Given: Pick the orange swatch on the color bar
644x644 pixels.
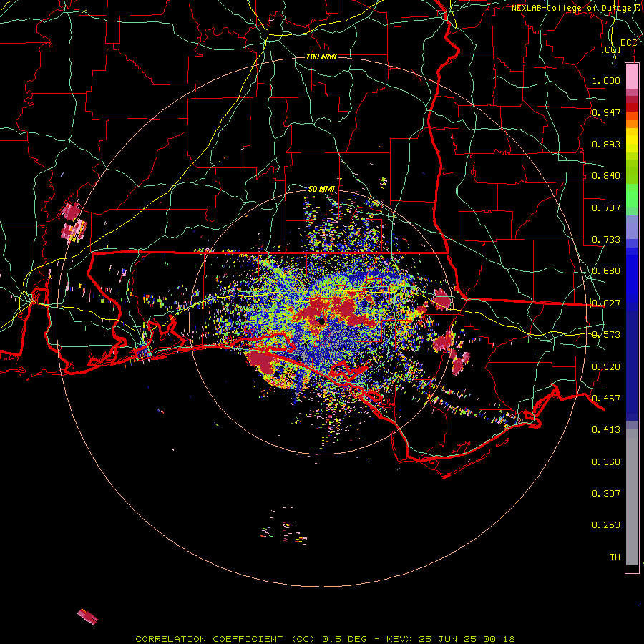Looking at the screenshot, I should click(x=632, y=124).
